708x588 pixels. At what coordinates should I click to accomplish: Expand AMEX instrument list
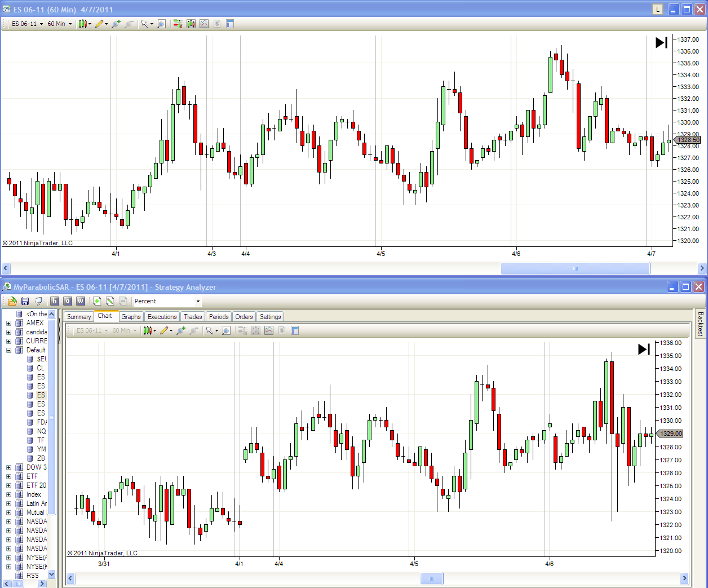pos(8,323)
